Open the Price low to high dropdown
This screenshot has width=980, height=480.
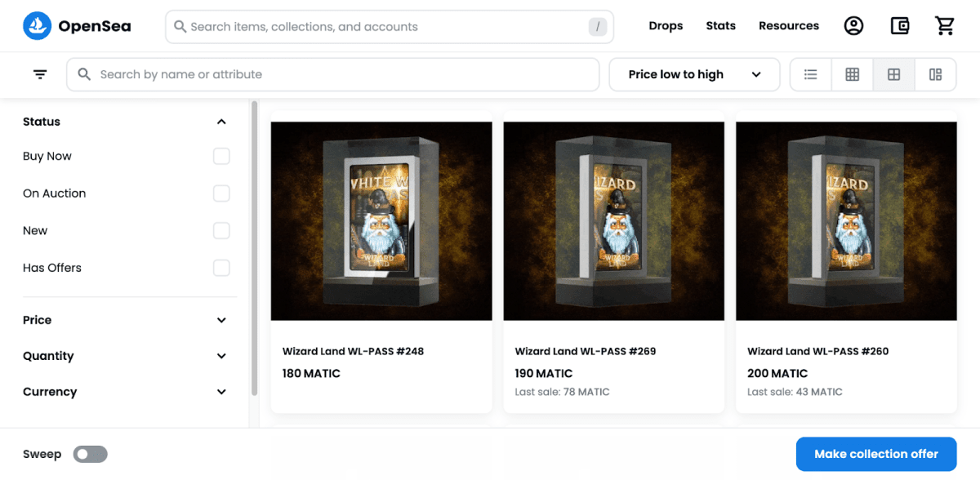(694, 74)
